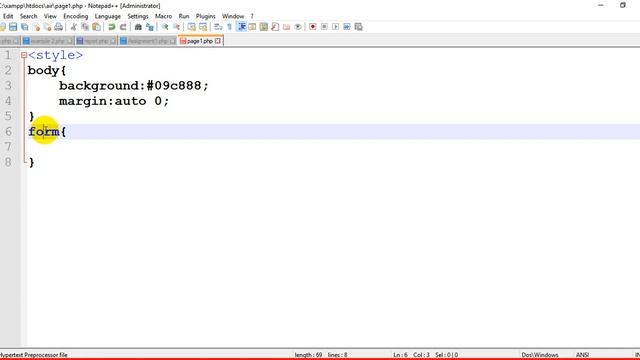Save the recorded macro icon
This screenshot has height=360, width=640.
(358, 27)
